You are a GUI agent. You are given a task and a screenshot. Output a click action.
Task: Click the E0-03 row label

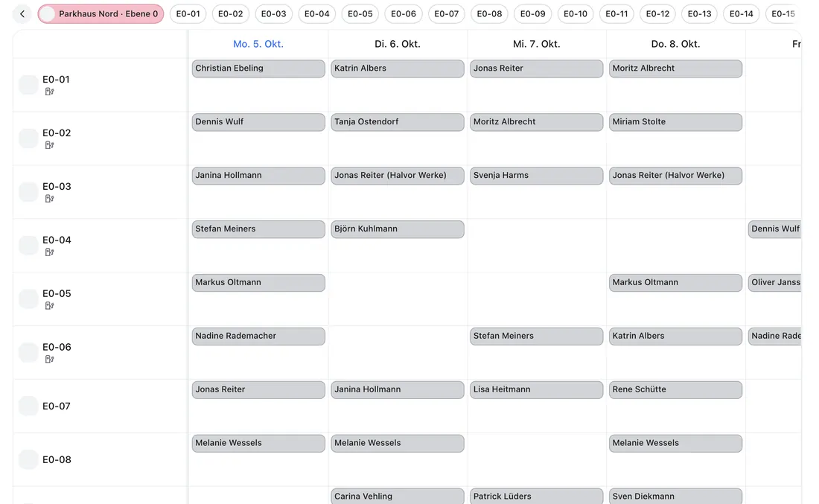[57, 186]
